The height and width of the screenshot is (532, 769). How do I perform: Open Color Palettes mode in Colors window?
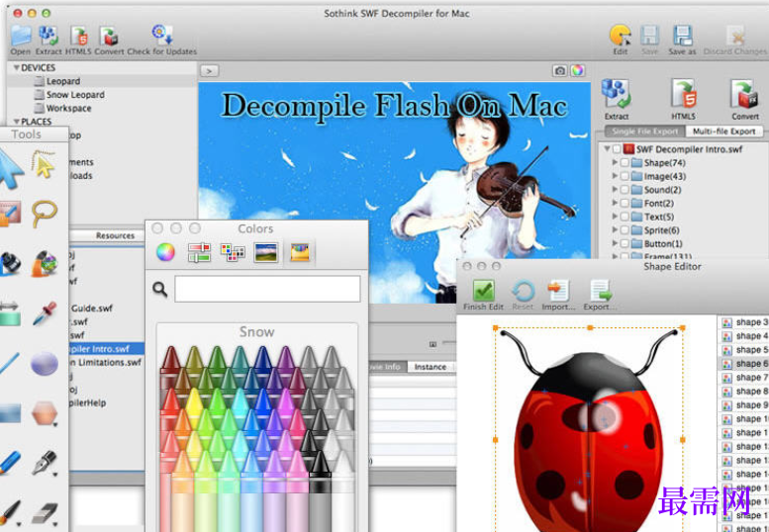click(x=233, y=252)
